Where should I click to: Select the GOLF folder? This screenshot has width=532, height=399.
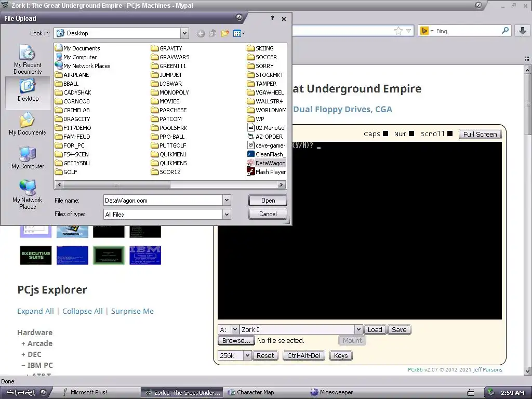pos(66,172)
